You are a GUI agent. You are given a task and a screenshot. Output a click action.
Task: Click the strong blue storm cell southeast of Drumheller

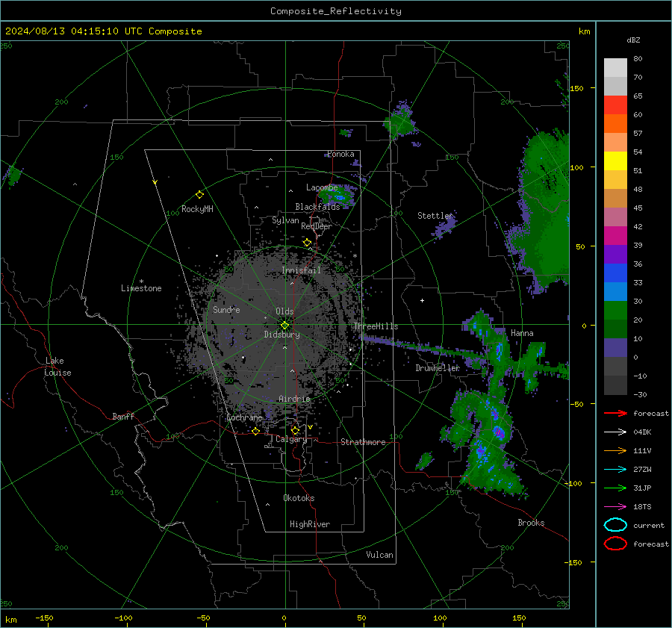pyautogui.click(x=499, y=432)
